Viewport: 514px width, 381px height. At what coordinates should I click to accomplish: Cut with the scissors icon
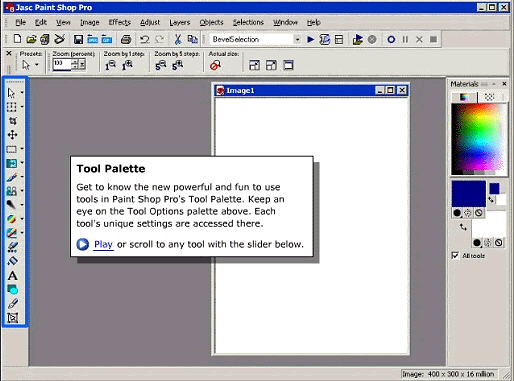click(178, 39)
